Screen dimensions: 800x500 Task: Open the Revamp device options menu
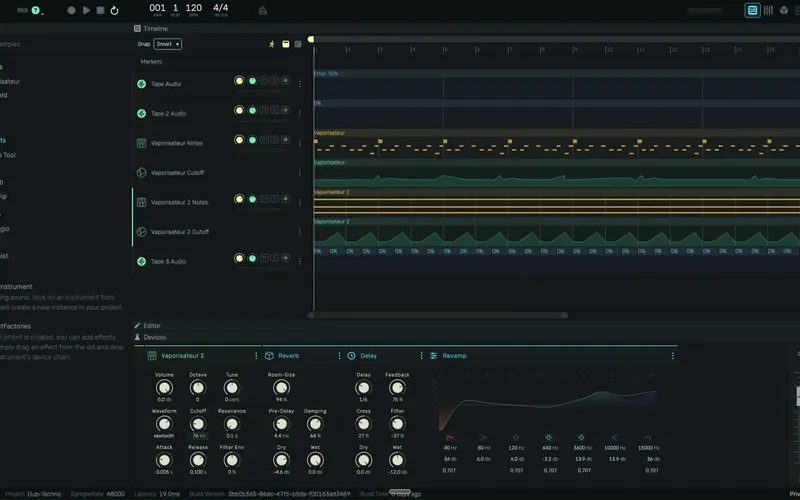pos(672,356)
